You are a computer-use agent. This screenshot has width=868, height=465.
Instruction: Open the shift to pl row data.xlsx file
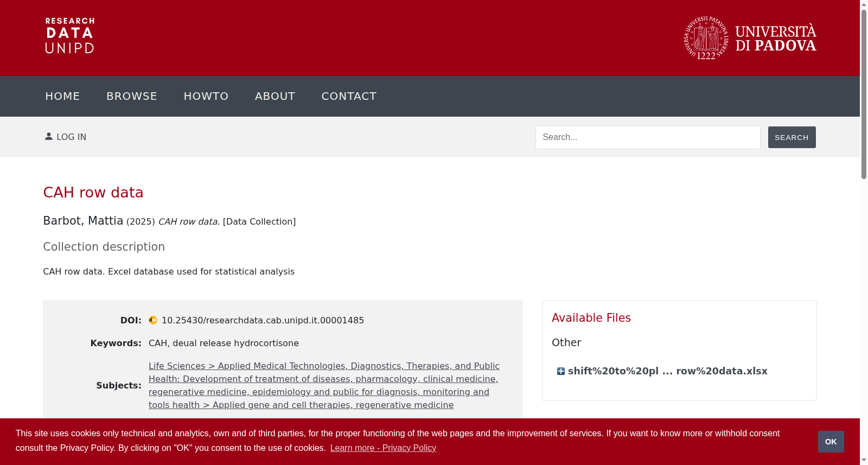click(x=667, y=371)
